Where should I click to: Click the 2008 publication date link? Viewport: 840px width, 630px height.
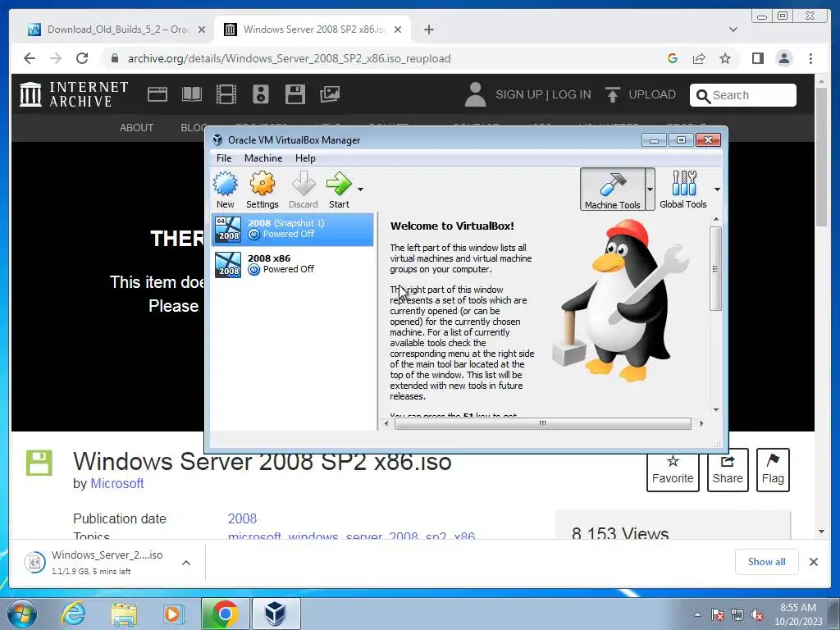click(x=242, y=518)
